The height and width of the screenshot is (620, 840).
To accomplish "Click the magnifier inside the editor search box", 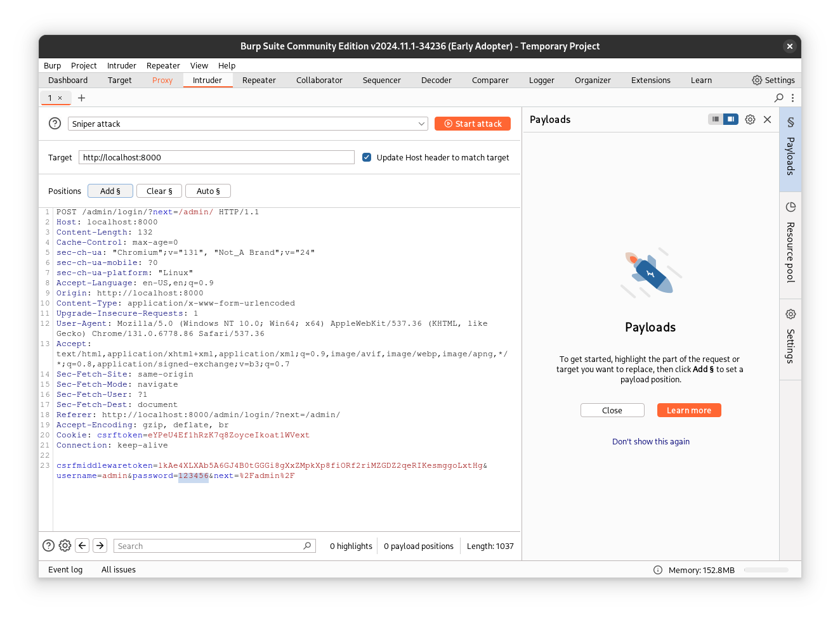I will coord(308,546).
